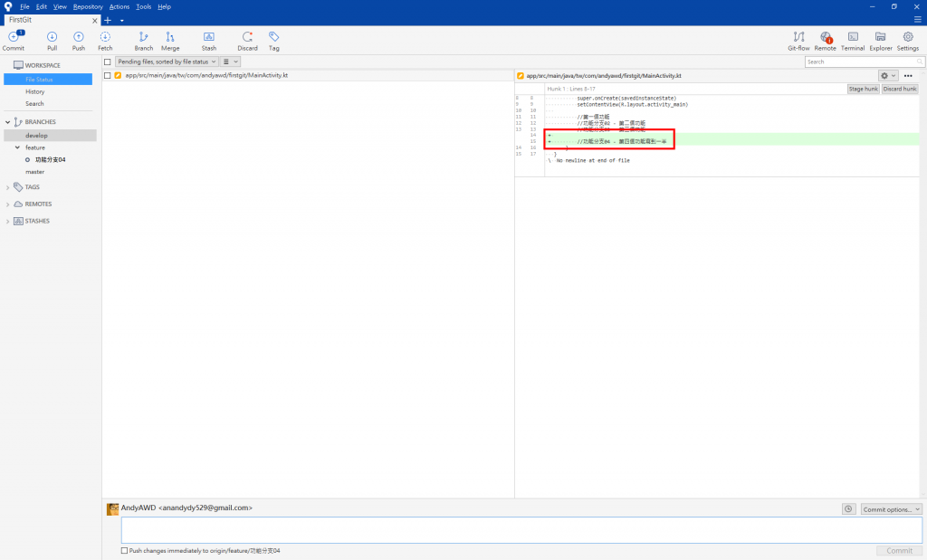Click the Hunk 1 : Lines 8-17 header
The width and height of the screenshot is (927, 560).
571,89
